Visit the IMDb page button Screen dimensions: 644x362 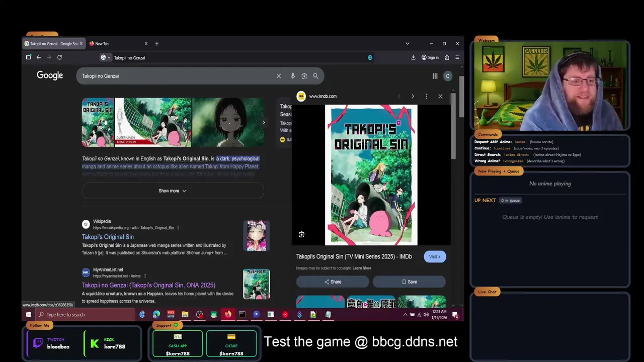click(435, 256)
